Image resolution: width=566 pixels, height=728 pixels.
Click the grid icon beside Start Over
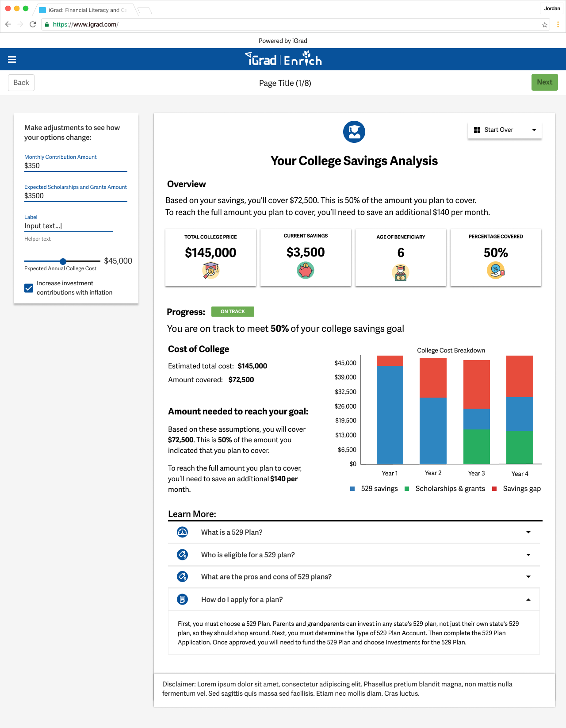point(477,130)
